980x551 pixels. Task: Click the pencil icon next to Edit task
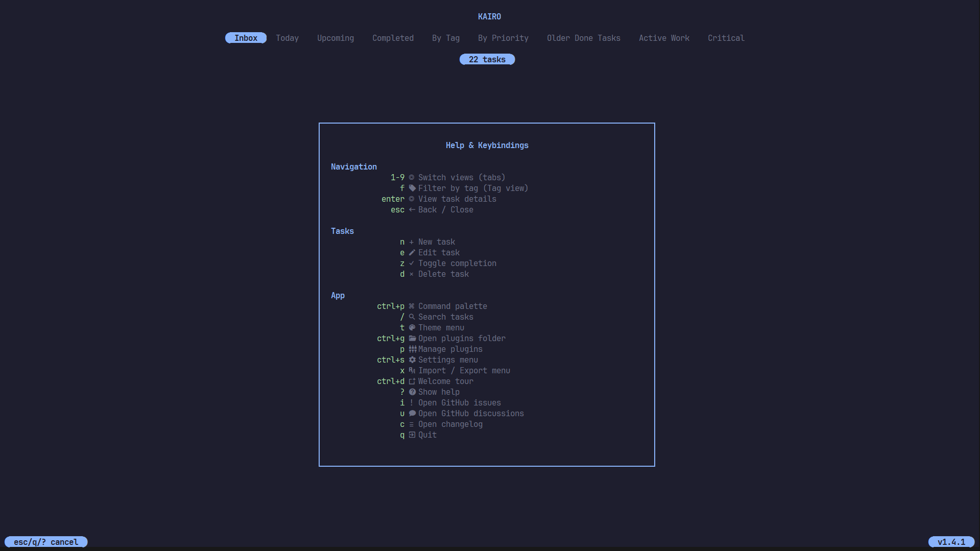click(x=412, y=253)
